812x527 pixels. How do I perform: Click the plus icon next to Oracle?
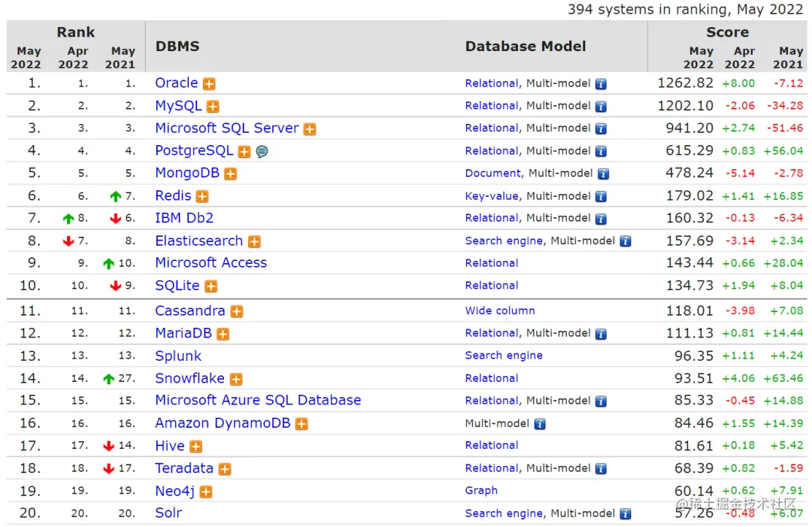[209, 84]
